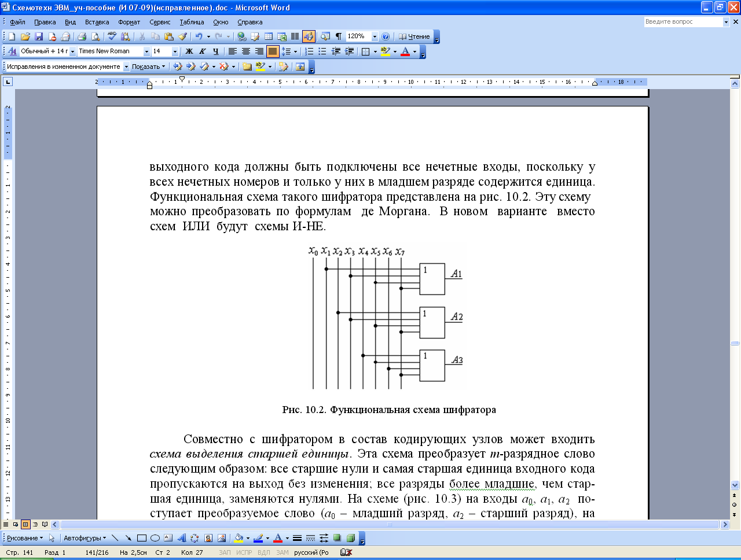
Task: Open the Times New Roman font dropdown
Action: coord(146,51)
